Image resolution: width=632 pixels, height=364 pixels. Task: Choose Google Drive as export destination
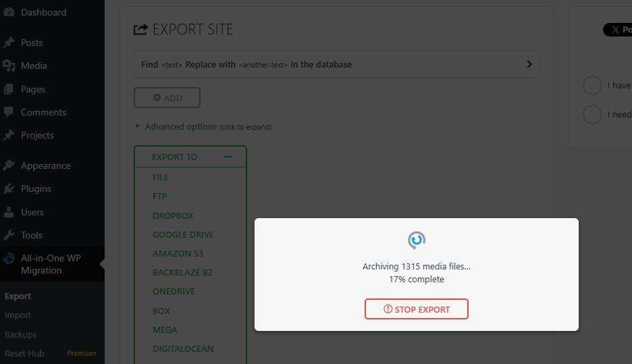coord(183,234)
